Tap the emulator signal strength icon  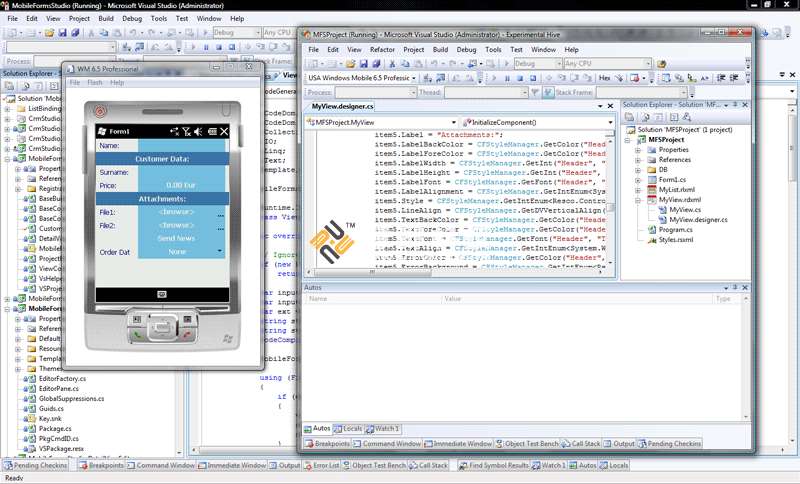(x=187, y=131)
